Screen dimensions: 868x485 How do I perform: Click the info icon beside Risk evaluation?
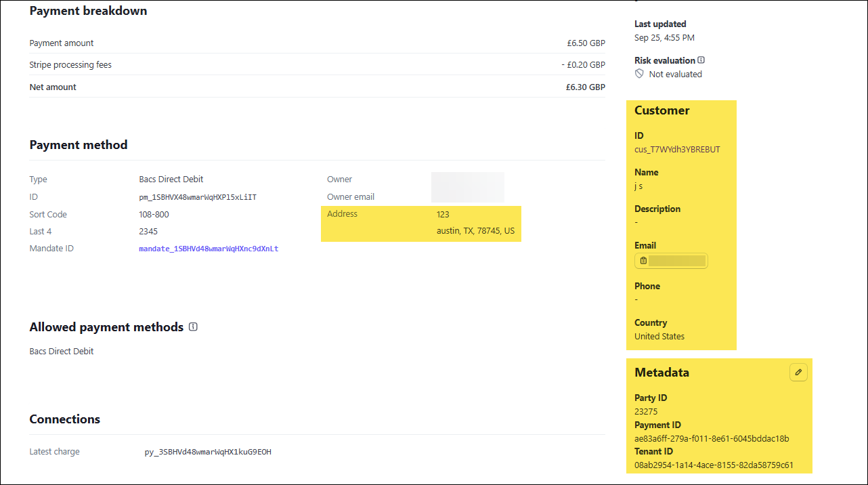point(701,60)
